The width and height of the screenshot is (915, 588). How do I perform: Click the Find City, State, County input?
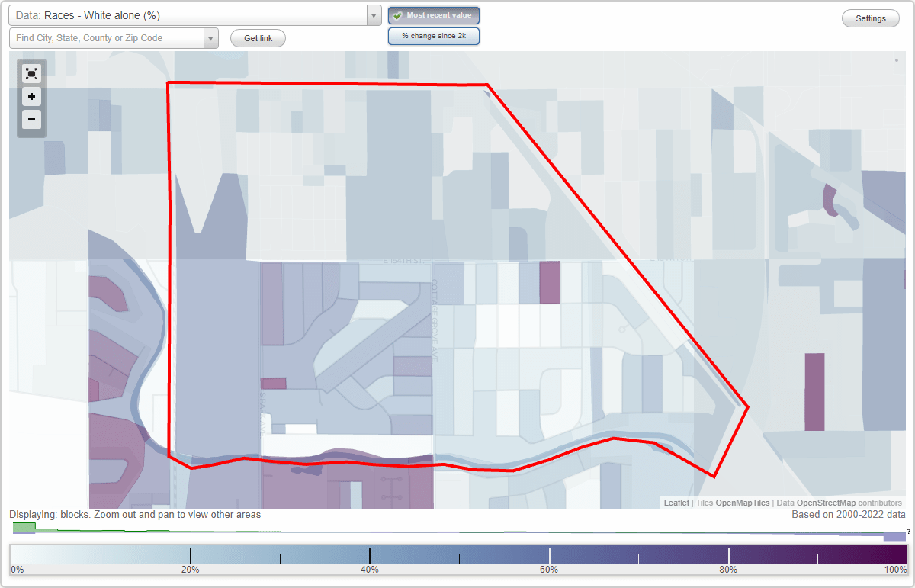(107, 38)
